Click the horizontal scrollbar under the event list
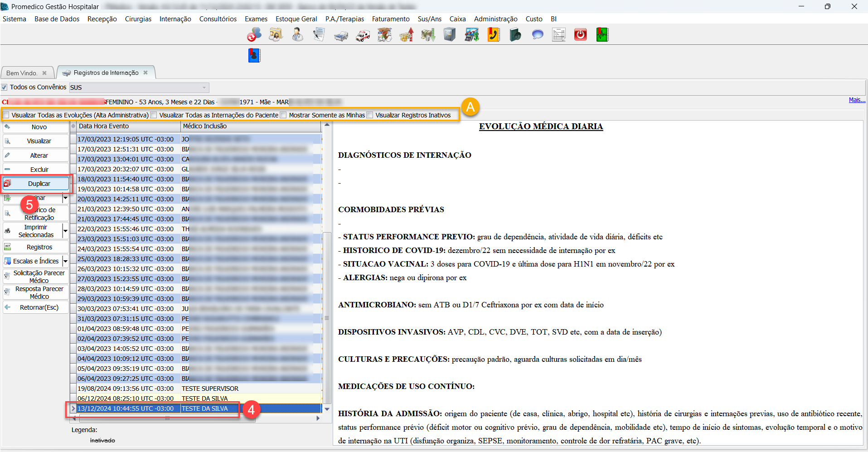 [x=195, y=418]
